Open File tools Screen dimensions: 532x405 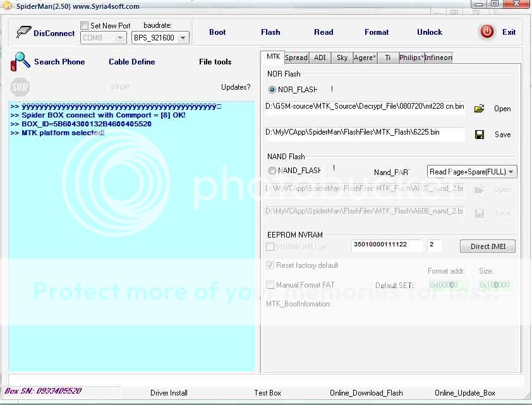tap(215, 62)
